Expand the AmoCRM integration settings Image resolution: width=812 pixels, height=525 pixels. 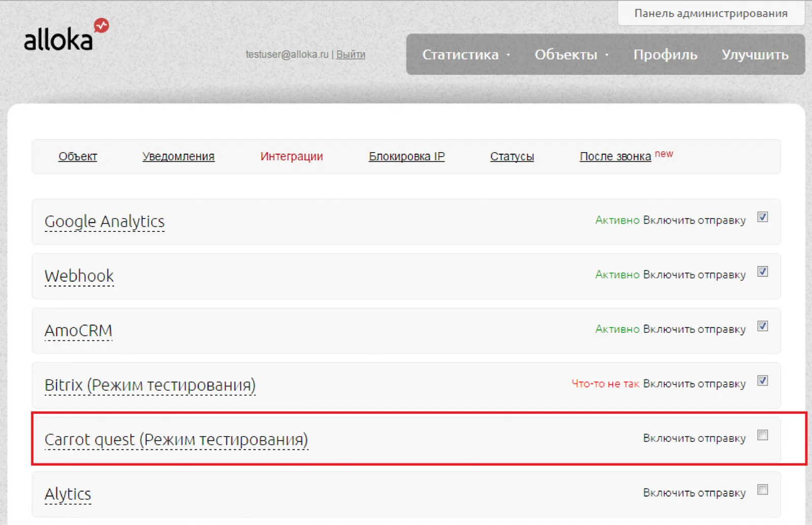(78, 331)
